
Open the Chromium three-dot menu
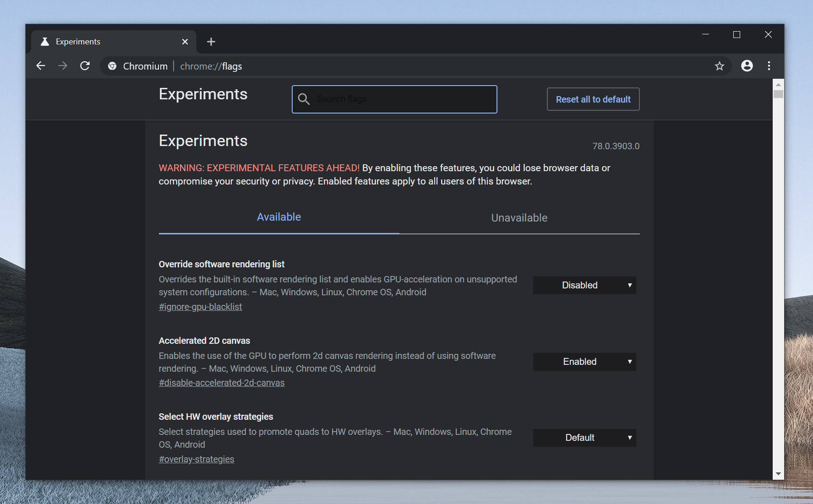click(x=769, y=66)
